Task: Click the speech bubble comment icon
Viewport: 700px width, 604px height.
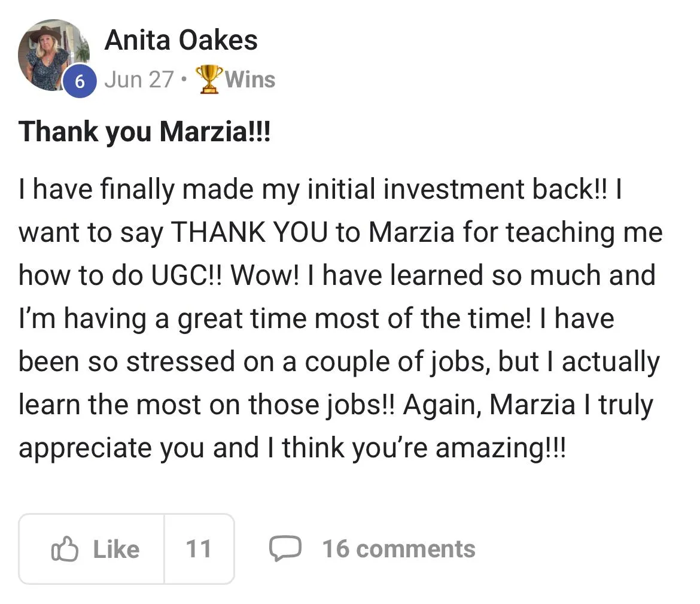Action: pos(284,549)
